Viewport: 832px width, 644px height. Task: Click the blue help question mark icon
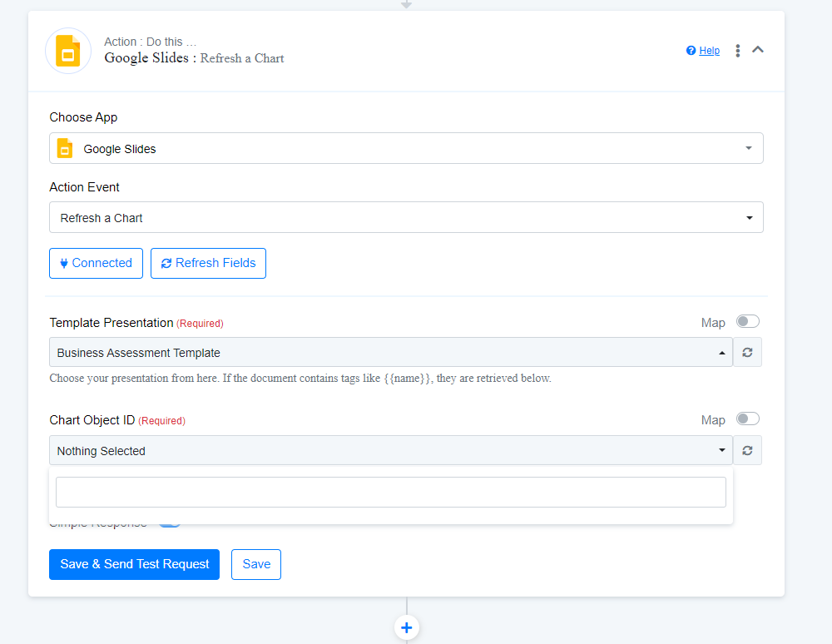(691, 51)
